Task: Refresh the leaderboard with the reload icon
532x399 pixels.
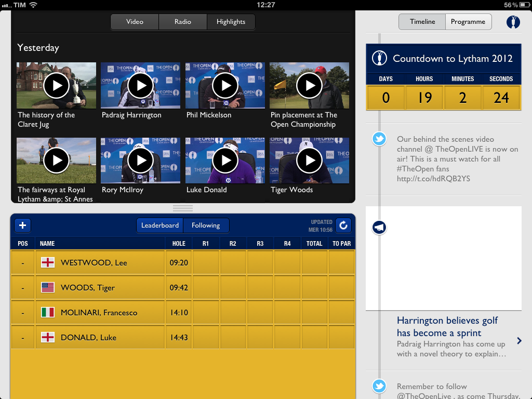Action: [x=343, y=225]
